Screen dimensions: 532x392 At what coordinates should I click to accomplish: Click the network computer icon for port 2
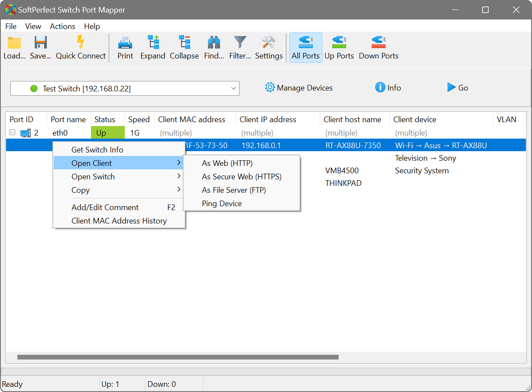tap(26, 133)
